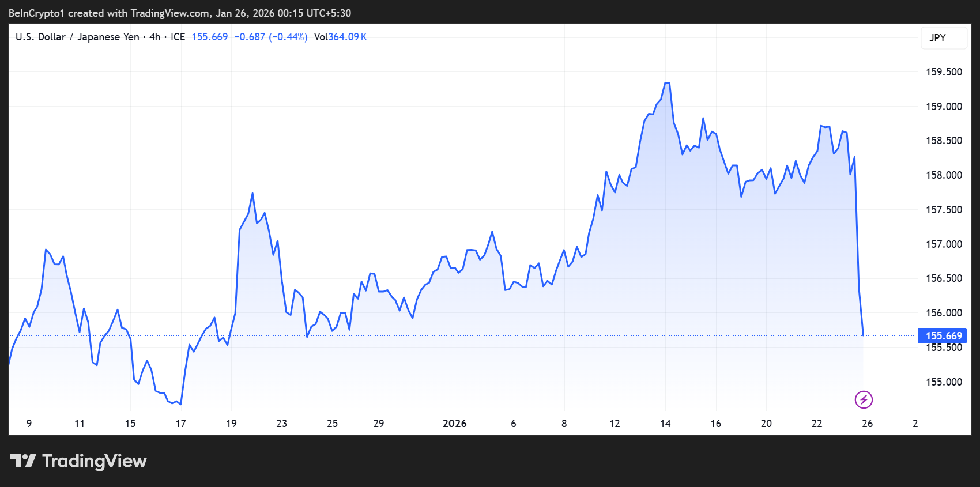Click the 158.000 price axis label
This screenshot has height=487, width=980.
[944, 175]
